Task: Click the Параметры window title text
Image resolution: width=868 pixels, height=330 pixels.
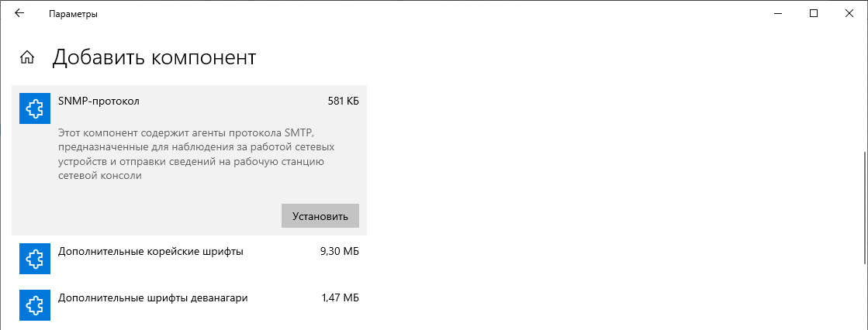Action: pyautogui.click(x=73, y=14)
